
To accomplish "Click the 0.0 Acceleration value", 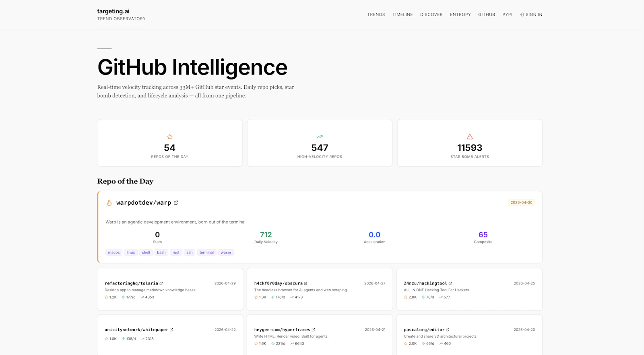I will point(374,235).
